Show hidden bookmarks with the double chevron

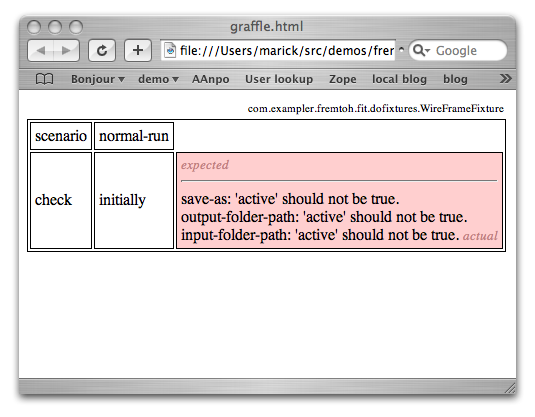(505, 79)
